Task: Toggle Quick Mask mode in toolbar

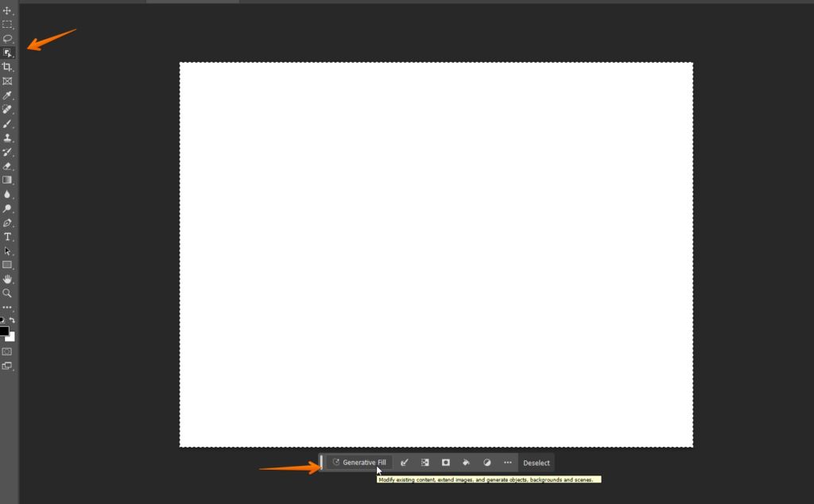Action: (x=7, y=351)
